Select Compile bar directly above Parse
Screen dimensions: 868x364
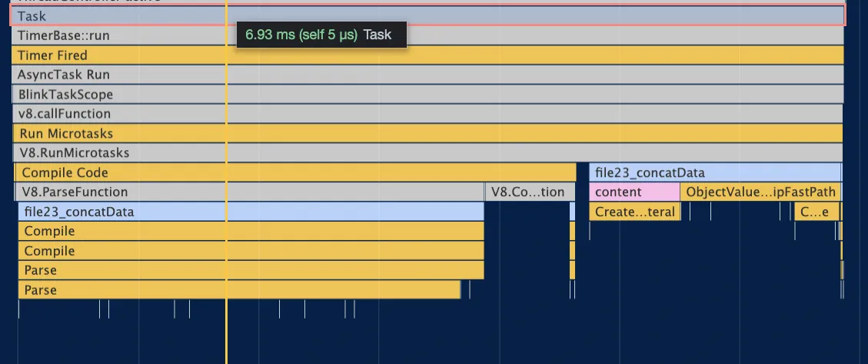251,251
